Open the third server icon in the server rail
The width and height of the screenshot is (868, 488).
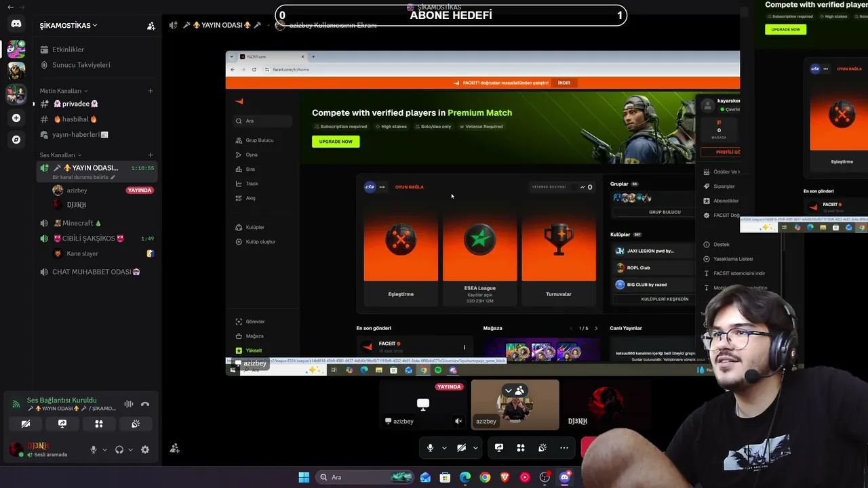16,94
